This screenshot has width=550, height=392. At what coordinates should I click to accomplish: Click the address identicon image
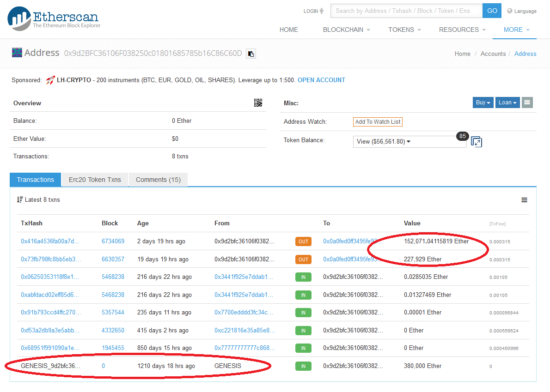pyautogui.click(x=17, y=53)
